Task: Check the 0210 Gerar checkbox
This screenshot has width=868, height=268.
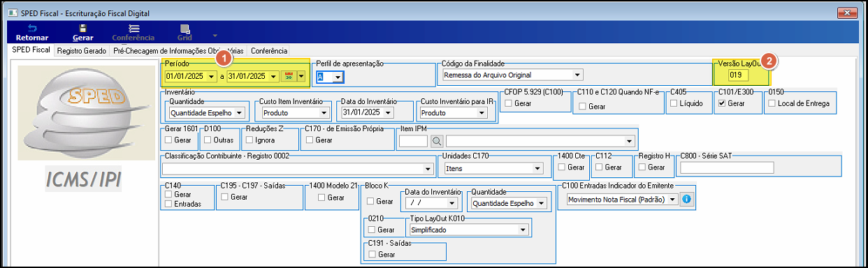Action: [x=372, y=229]
